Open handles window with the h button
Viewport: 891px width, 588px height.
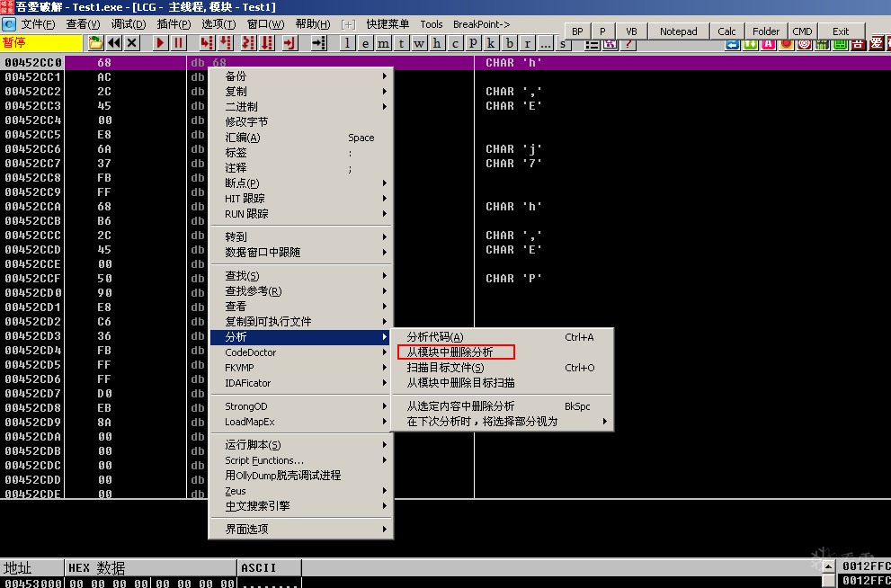pyautogui.click(x=437, y=42)
